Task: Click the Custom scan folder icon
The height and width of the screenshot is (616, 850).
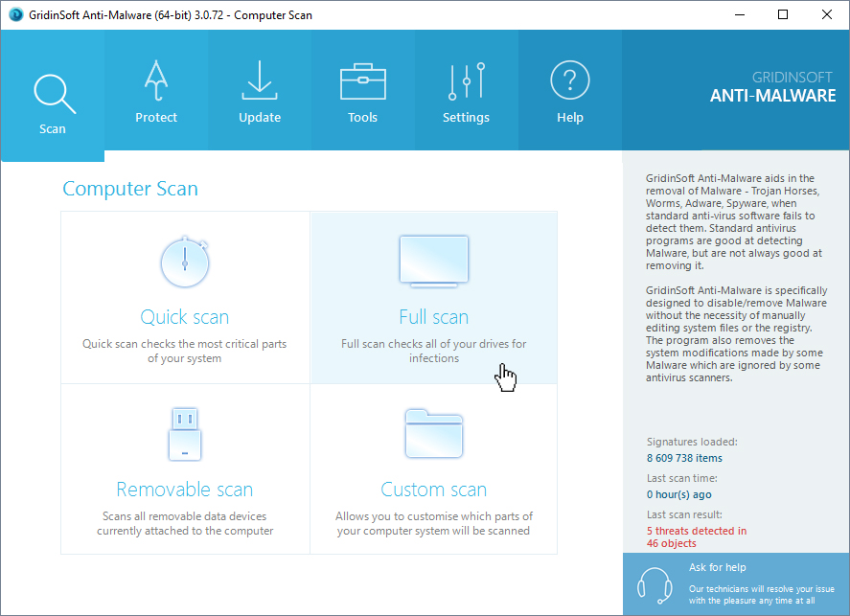Action: pos(433,433)
